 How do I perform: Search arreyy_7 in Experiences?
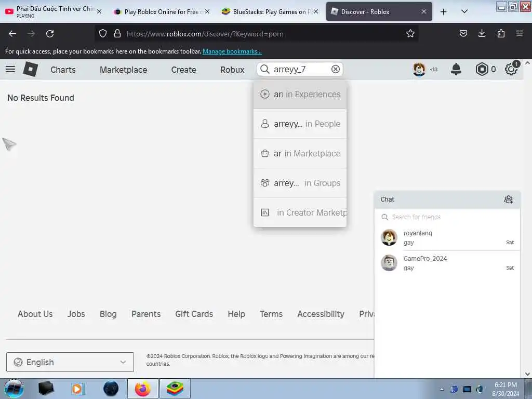(300, 95)
